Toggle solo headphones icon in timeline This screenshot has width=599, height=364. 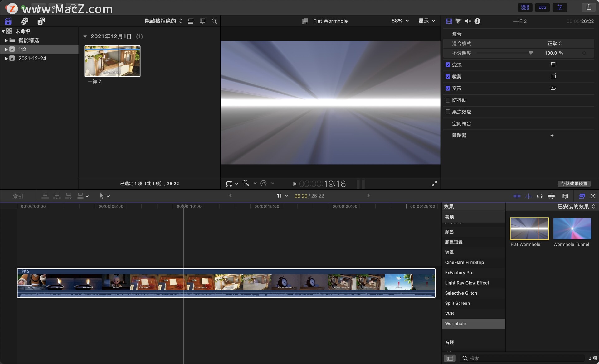pyautogui.click(x=539, y=196)
